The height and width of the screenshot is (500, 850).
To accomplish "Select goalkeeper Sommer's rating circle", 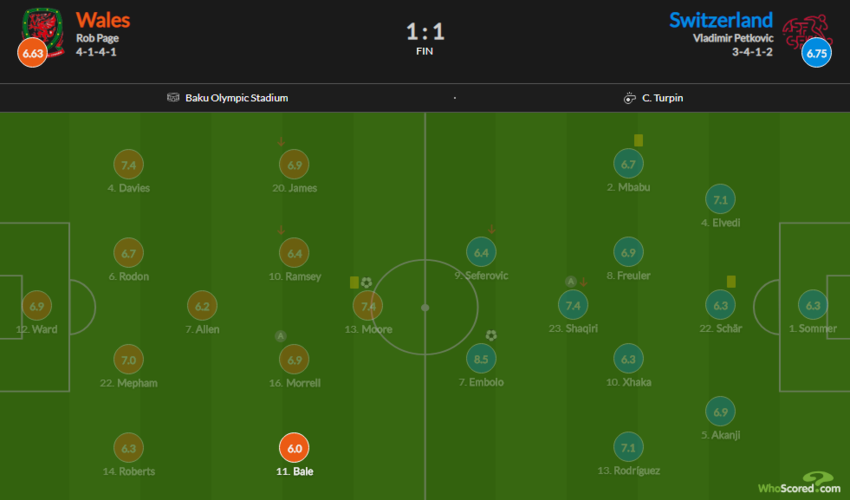I will (813, 306).
